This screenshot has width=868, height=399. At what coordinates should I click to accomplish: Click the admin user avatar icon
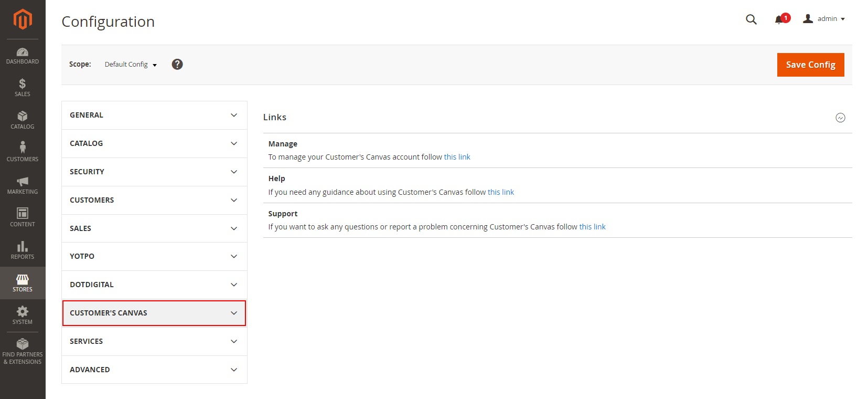(x=808, y=19)
